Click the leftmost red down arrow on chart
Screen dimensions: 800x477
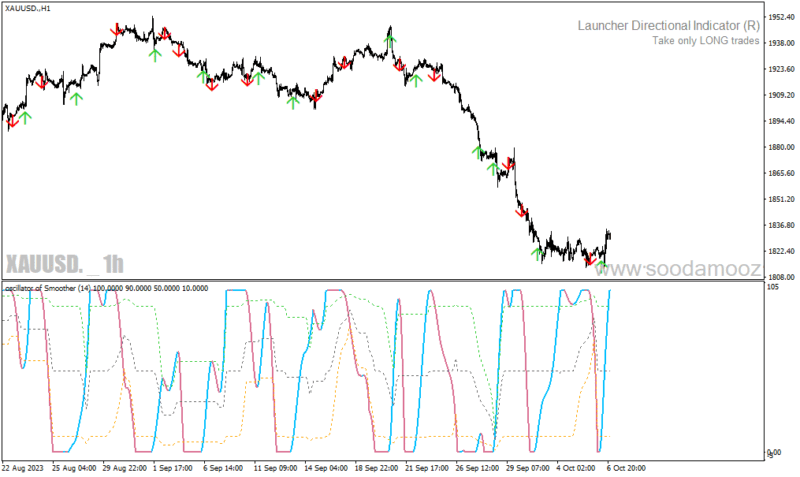(12, 122)
